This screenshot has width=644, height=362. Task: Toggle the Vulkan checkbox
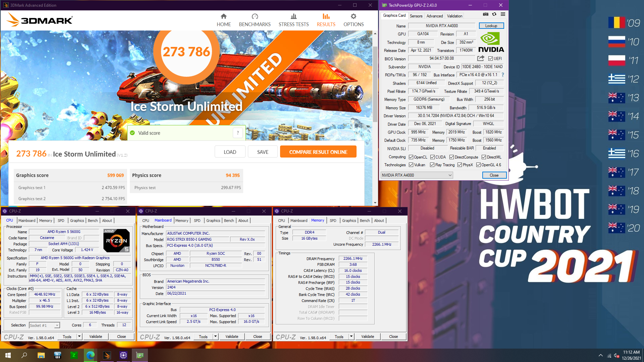coord(411,165)
